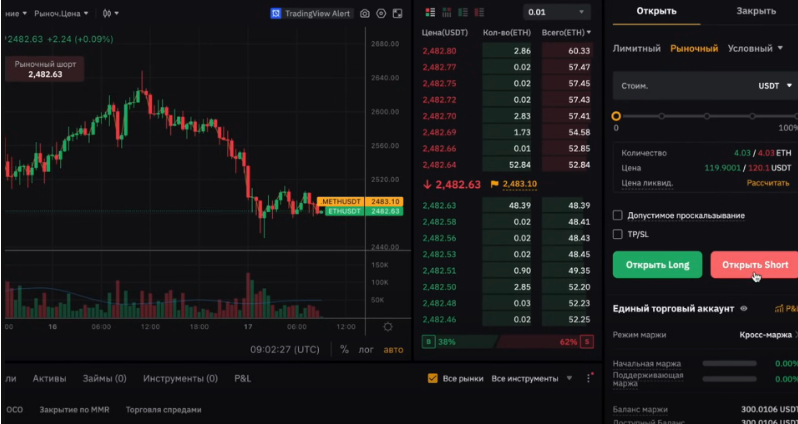Click the S sell ratio icon

pos(587,342)
